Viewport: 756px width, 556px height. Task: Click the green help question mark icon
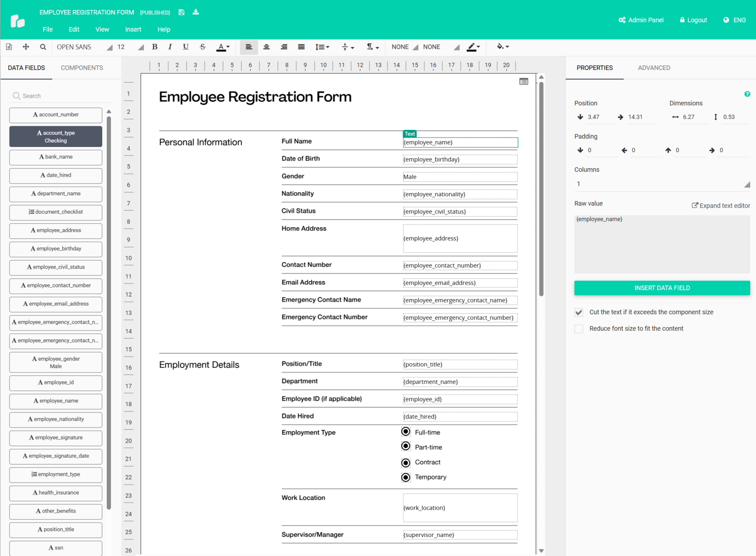pyautogui.click(x=747, y=94)
